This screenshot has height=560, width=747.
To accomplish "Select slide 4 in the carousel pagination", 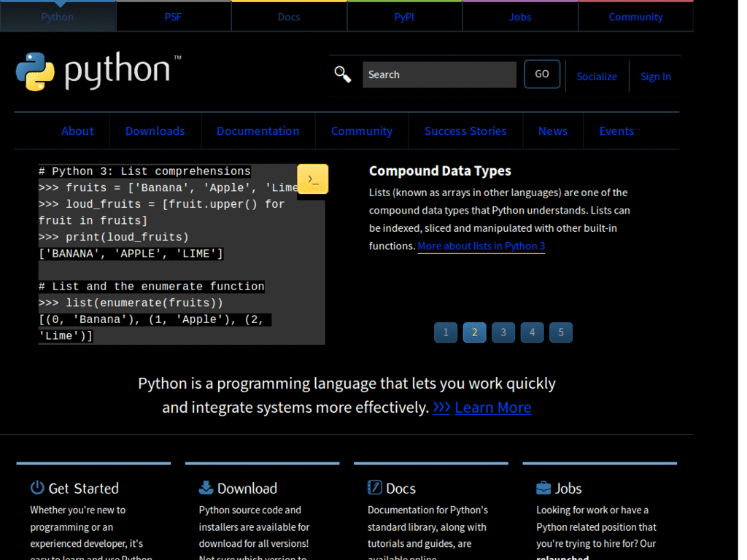I will 532,332.
